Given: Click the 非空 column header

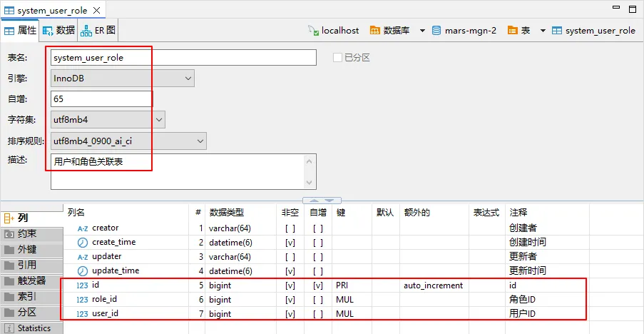Looking at the screenshot, I should (x=290, y=213).
